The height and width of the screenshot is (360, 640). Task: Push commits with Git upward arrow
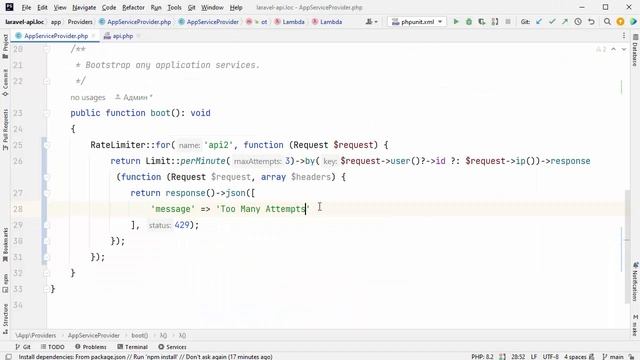coord(564,22)
